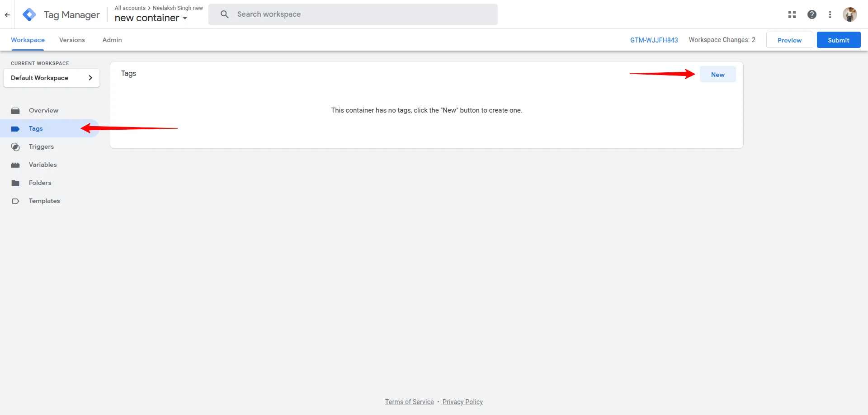Click the Variables sidebar icon

pyautogui.click(x=15, y=165)
